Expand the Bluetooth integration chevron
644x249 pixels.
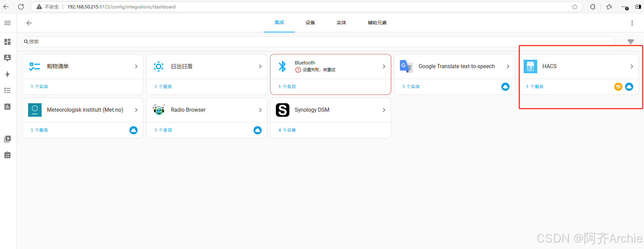[x=384, y=66]
